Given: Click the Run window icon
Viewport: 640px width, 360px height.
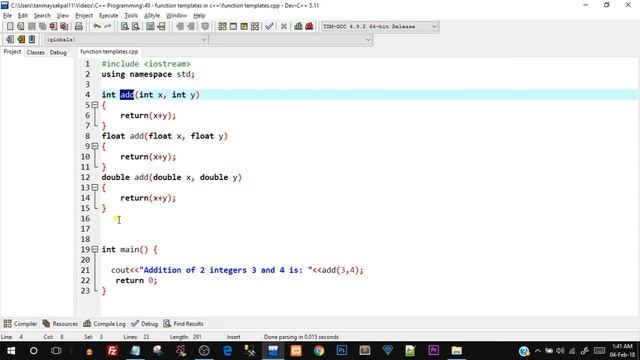Looking at the screenshot, I should pyautogui.click(x=233, y=27).
